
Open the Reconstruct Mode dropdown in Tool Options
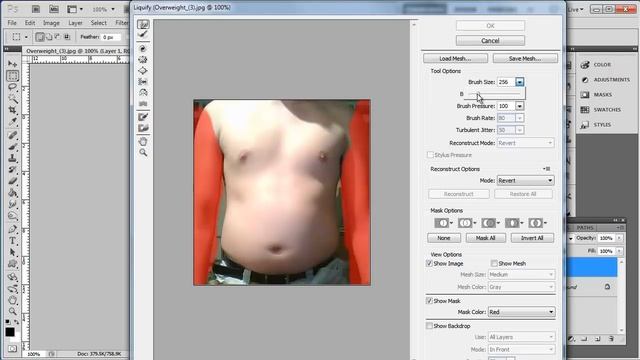[x=525, y=143]
